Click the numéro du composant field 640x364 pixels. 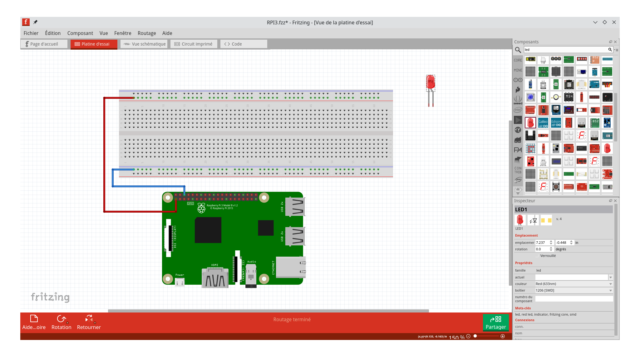(x=574, y=299)
